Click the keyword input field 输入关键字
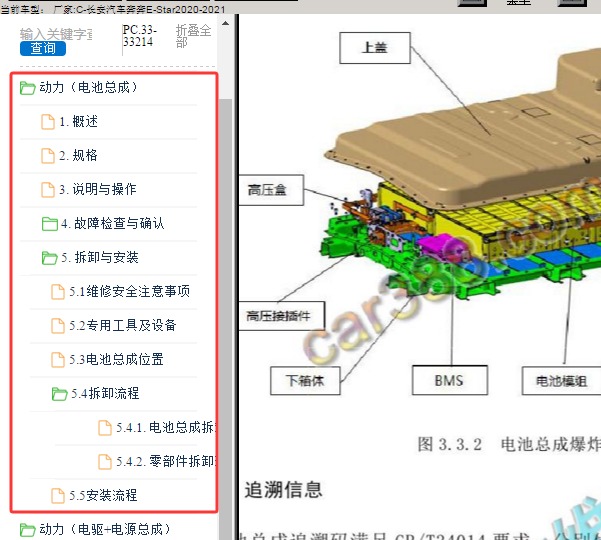The width and height of the screenshot is (601, 540). (x=56, y=34)
